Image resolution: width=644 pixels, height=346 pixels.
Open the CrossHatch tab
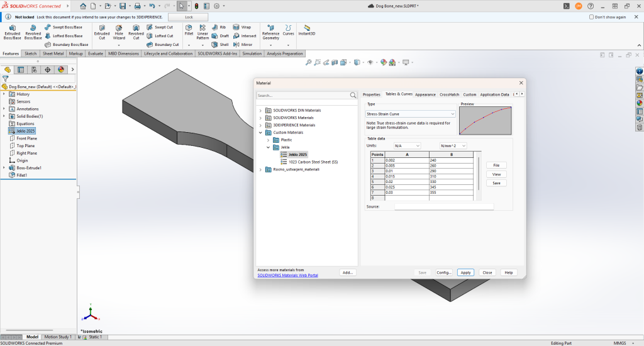tap(449, 94)
